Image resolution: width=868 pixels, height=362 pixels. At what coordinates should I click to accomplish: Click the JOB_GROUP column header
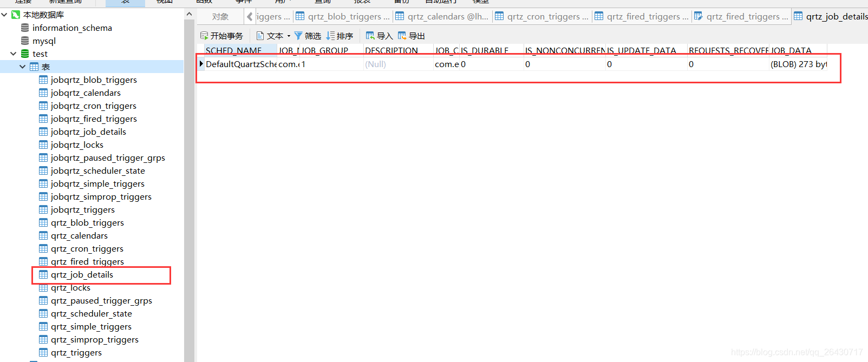tap(331, 50)
